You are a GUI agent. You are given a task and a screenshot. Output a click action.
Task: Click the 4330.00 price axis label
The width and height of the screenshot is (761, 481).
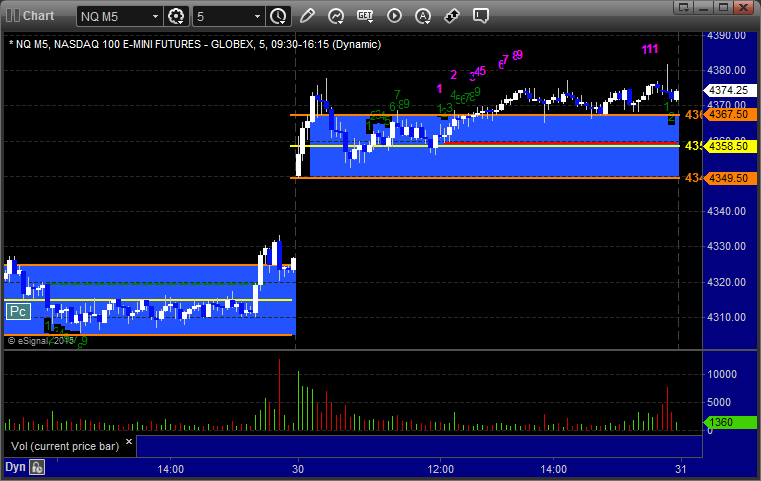(727, 246)
